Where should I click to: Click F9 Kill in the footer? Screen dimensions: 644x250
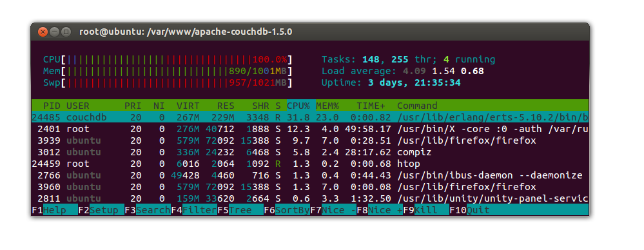point(426,210)
